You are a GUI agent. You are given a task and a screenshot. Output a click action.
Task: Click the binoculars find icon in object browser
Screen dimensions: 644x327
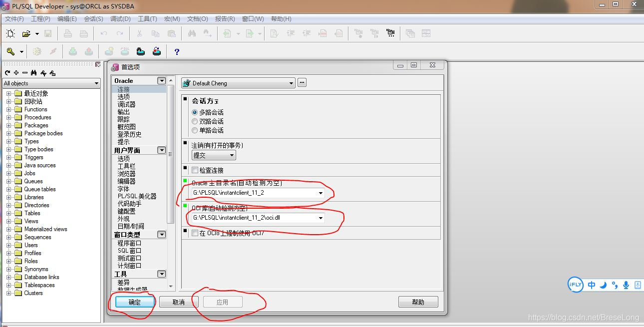point(33,73)
